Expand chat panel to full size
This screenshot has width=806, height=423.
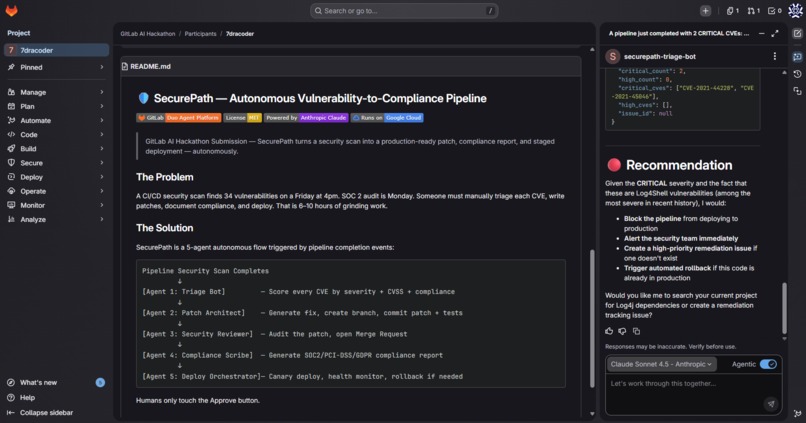point(775,33)
